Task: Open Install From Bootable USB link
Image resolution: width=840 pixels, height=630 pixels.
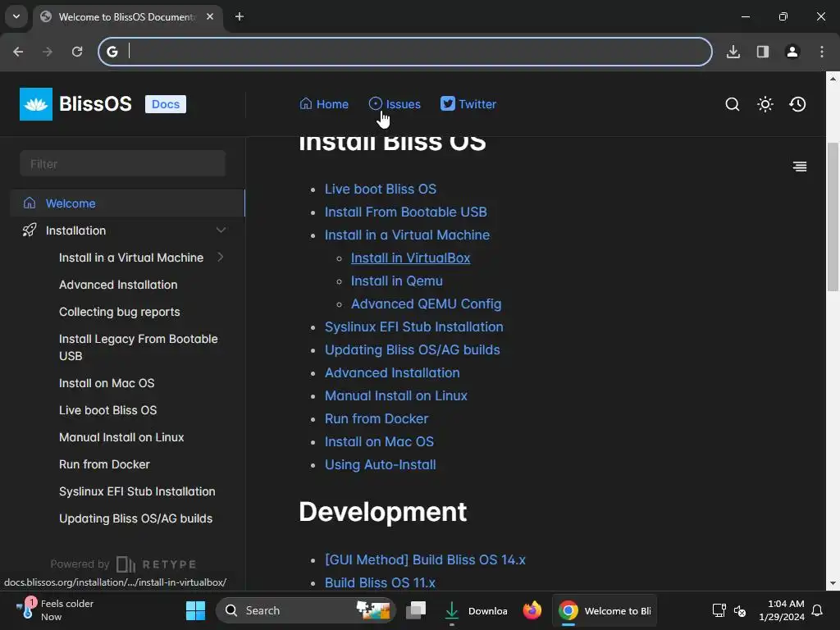Action: 405,212
